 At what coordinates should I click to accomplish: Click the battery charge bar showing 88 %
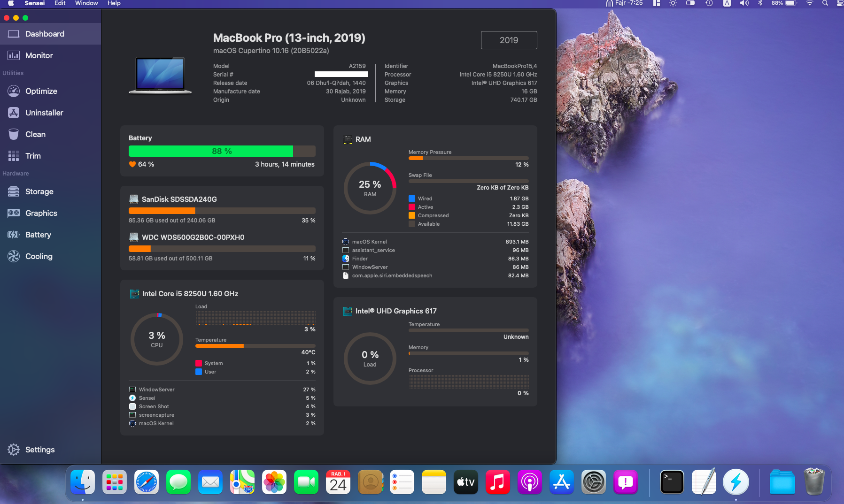pos(222,151)
